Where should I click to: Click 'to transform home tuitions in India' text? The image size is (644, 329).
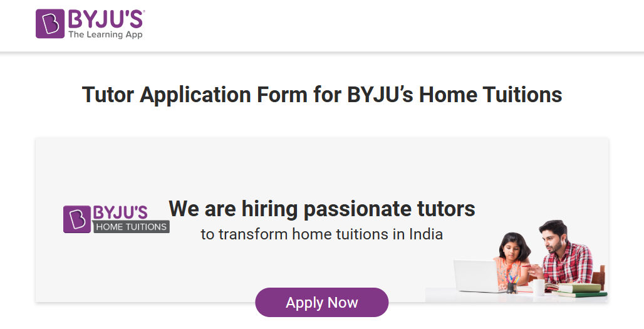(322, 234)
